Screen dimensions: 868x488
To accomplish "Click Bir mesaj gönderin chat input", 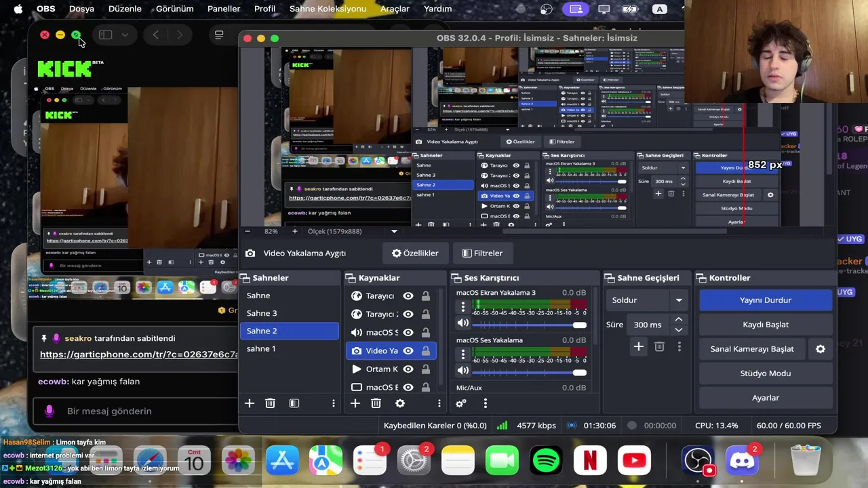I will click(136, 411).
